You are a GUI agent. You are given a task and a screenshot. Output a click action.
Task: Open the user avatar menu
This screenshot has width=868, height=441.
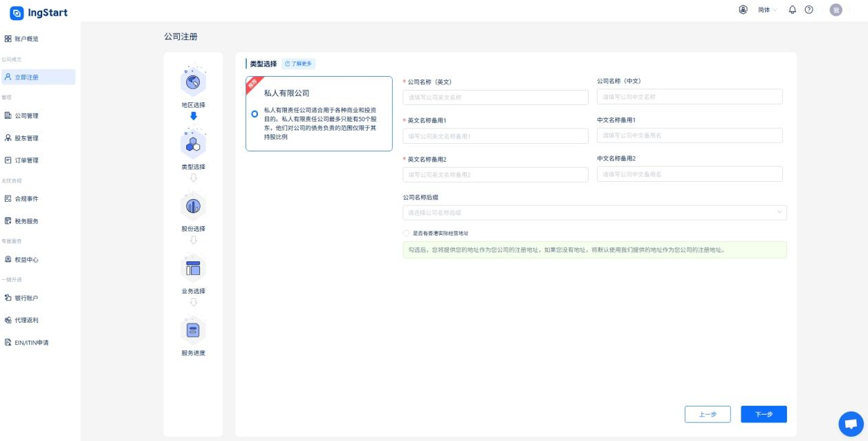[835, 10]
